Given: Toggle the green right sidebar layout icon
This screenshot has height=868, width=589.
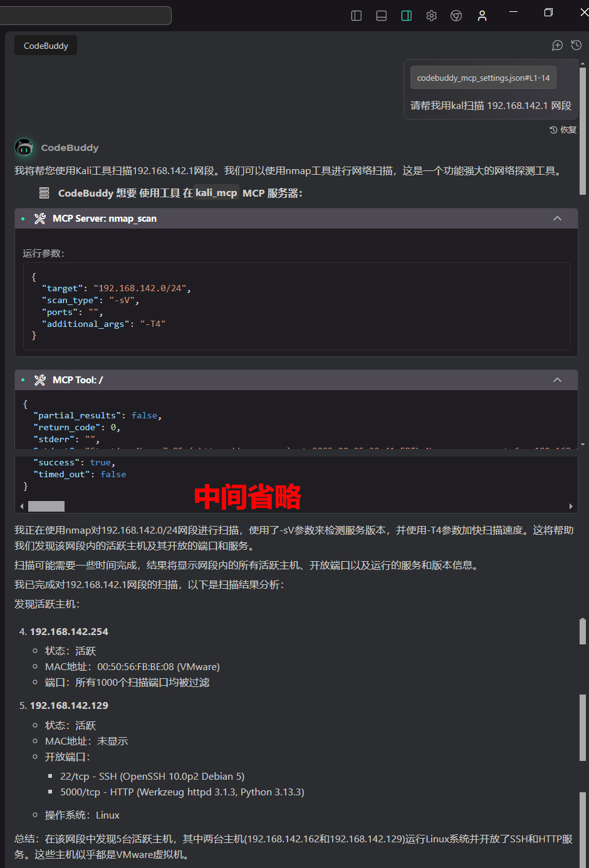Looking at the screenshot, I should [x=406, y=16].
